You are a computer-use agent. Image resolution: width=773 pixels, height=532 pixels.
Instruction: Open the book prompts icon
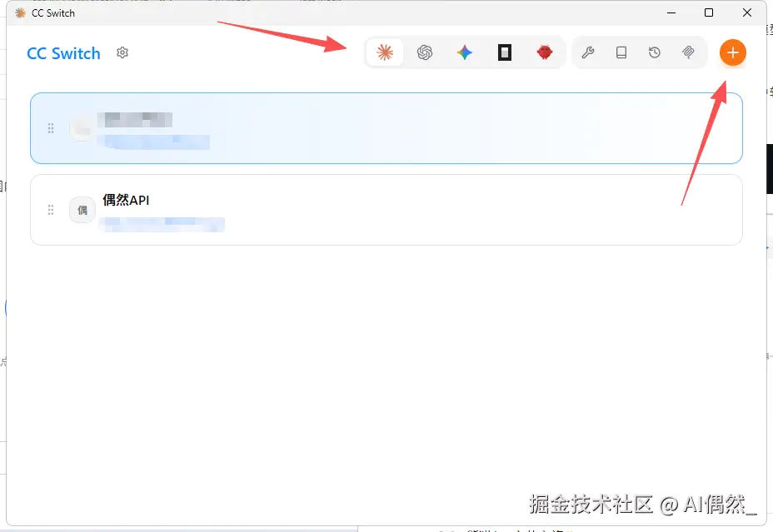tap(621, 52)
